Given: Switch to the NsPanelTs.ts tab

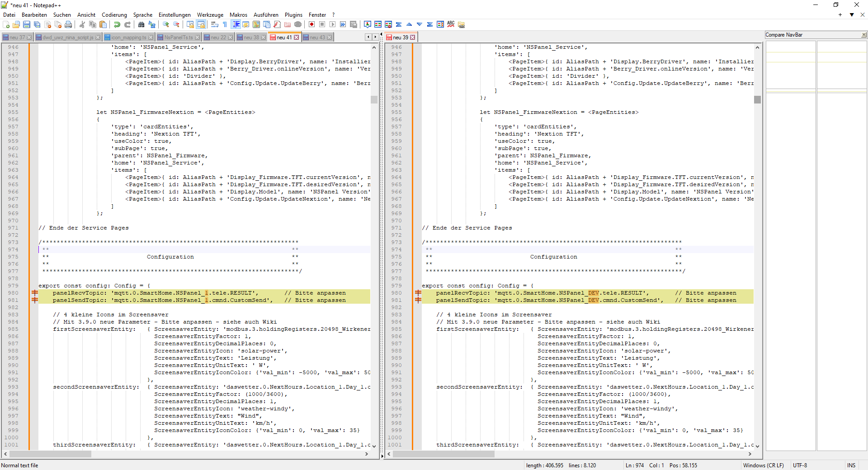Looking at the screenshot, I should 179,38.
